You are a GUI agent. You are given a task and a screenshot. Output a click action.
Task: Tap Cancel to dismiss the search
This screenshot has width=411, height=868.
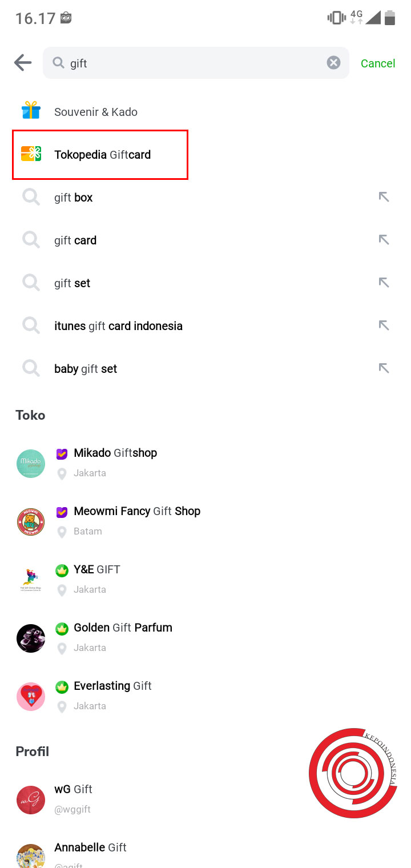[x=377, y=63]
